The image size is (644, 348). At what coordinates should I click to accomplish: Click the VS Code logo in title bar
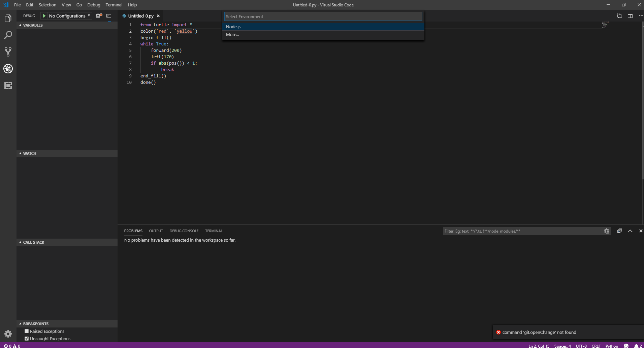click(6, 5)
